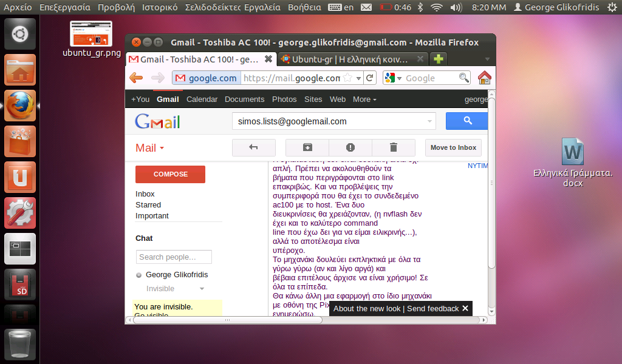Dismiss the new look feedback bar

point(465,308)
